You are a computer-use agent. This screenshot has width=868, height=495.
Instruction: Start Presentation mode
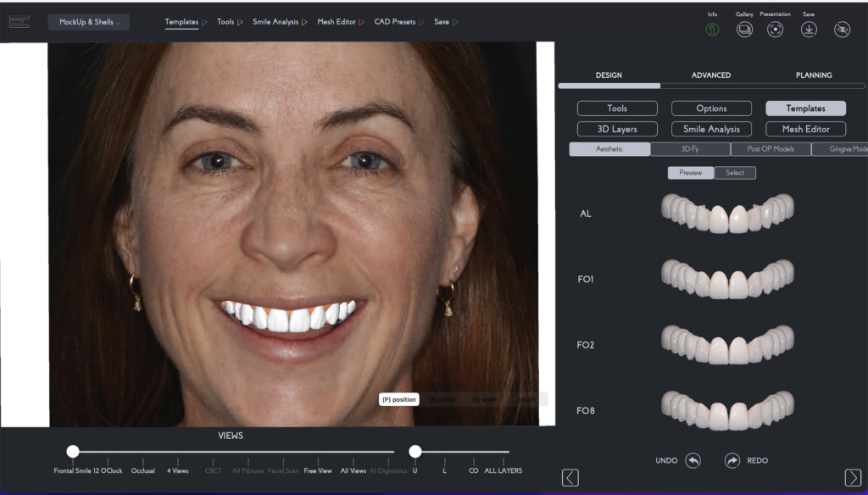pos(776,28)
